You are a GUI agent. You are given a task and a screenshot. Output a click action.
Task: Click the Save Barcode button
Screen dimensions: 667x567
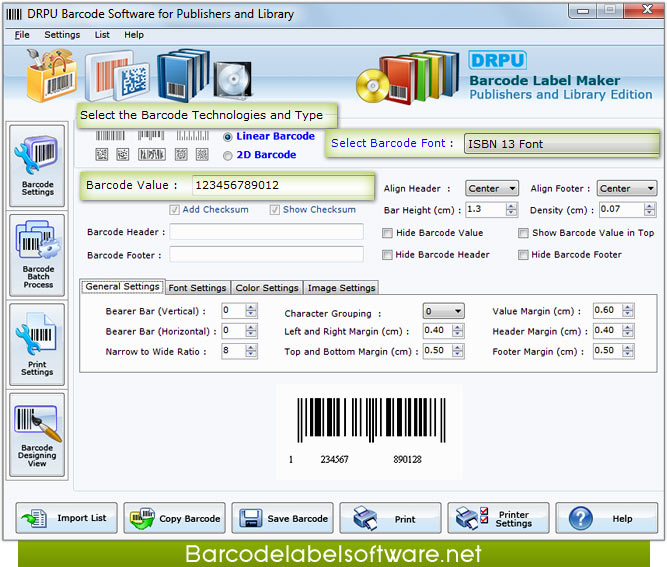click(282, 518)
